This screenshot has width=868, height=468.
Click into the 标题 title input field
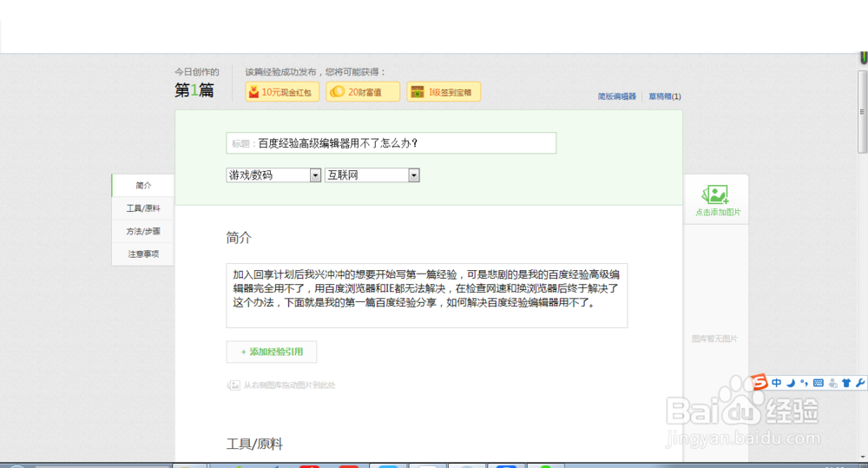(x=391, y=143)
